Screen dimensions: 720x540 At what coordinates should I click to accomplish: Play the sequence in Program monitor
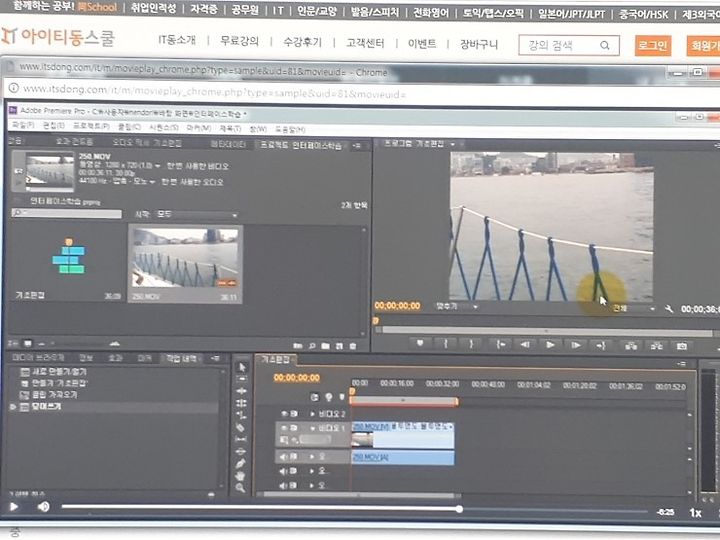pos(550,345)
